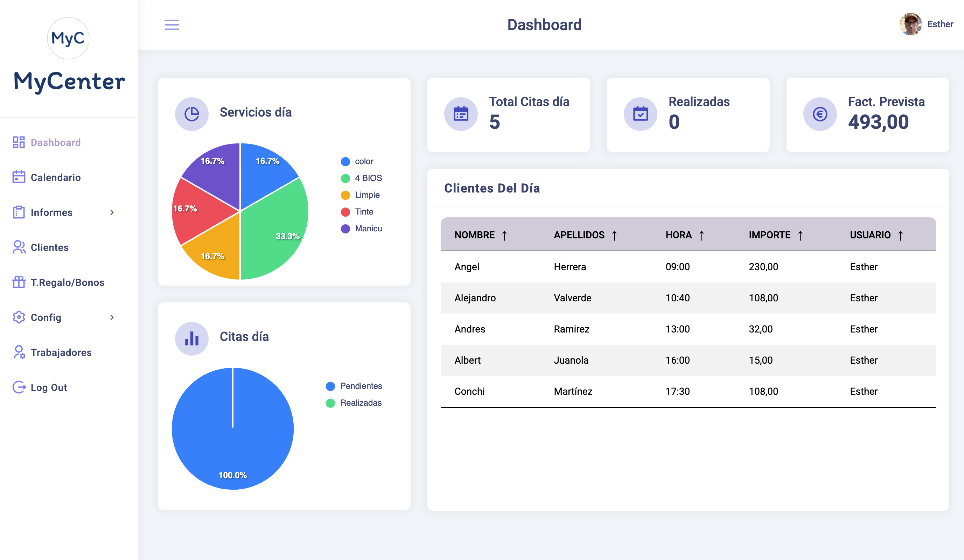Screen dimensions: 964x560
Task: Click the Servicios día pie chart icon
Action: 192,114
